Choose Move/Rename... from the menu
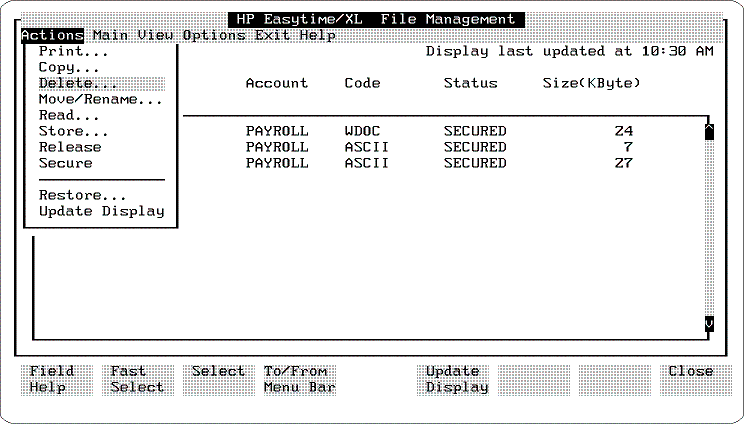This screenshot has width=744, height=424. [101, 100]
